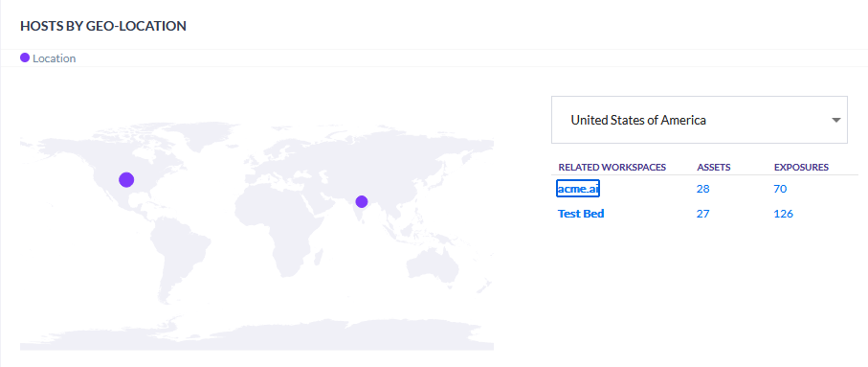
Task: Sort by the Exposures column header
Action: point(801,167)
